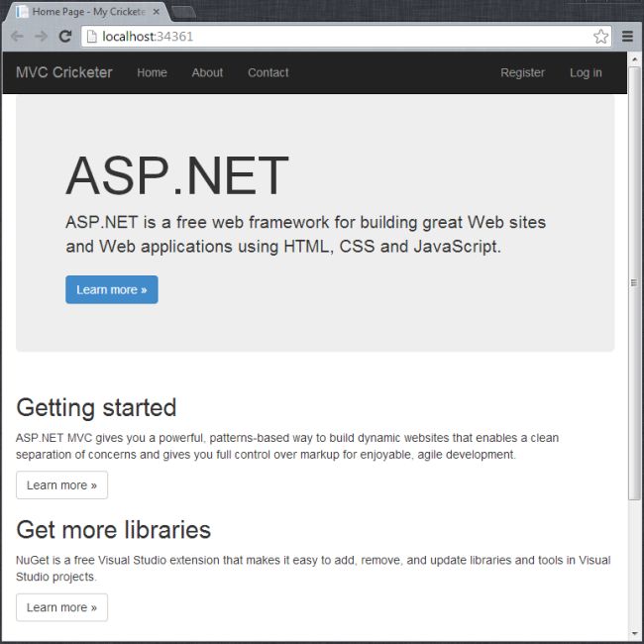This screenshot has height=644, width=644.
Task: Open a new tab next to Home Page
Action: coord(183,13)
